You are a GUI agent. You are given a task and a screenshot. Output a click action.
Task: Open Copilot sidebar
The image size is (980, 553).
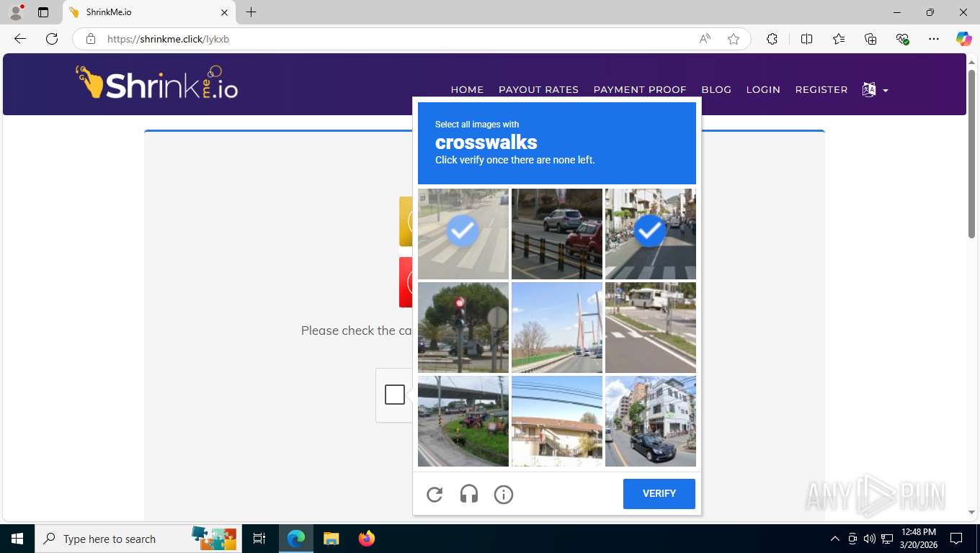pyautogui.click(x=964, y=39)
